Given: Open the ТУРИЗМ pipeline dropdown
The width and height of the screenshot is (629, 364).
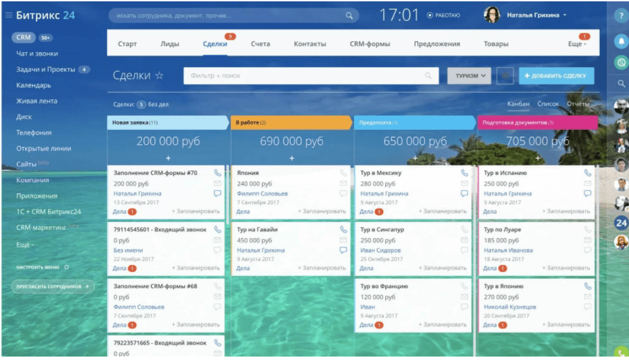Looking at the screenshot, I should tap(469, 75).
